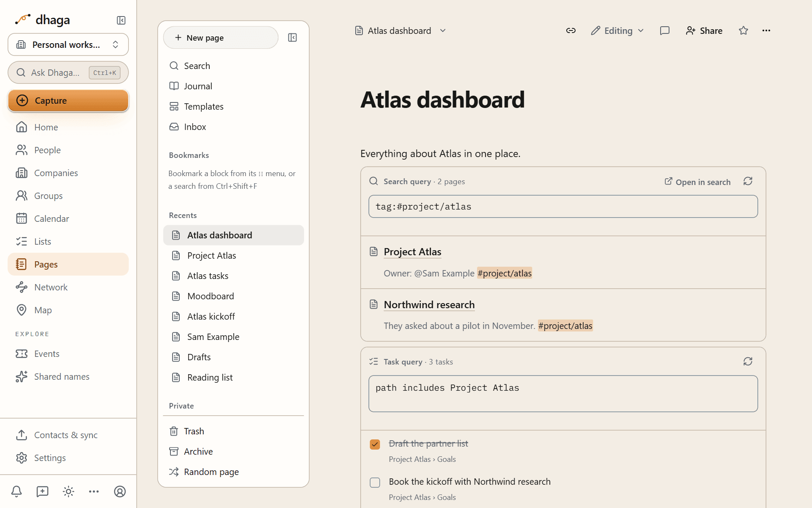Open Reading list from Recents
This screenshot has height=508, width=812.
point(233,377)
